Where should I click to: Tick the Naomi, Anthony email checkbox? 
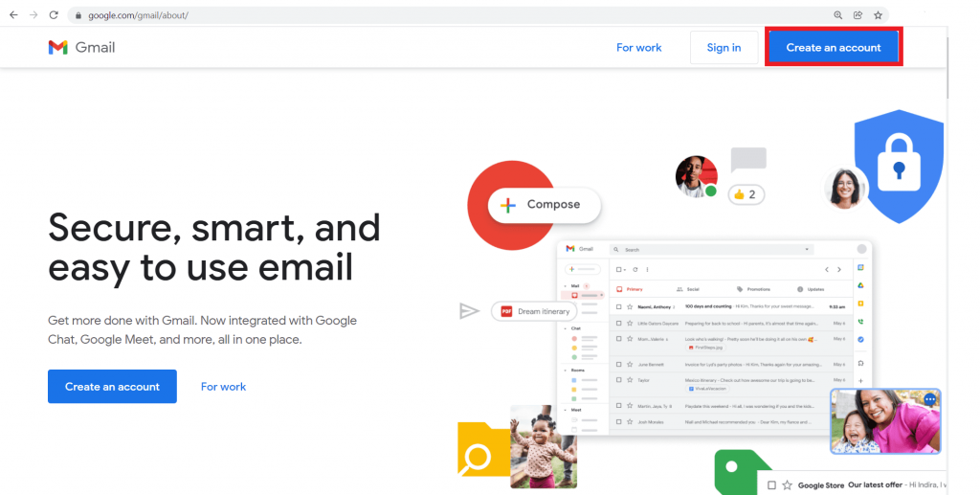click(x=619, y=307)
